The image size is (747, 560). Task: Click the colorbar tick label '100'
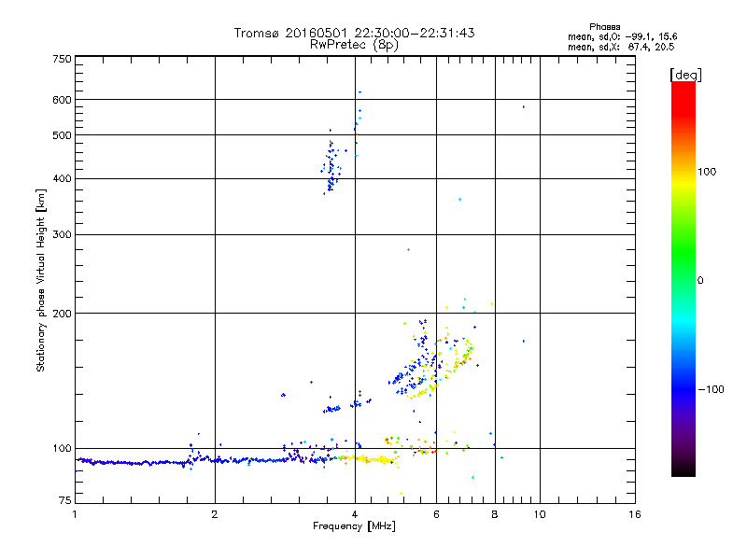point(707,172)
